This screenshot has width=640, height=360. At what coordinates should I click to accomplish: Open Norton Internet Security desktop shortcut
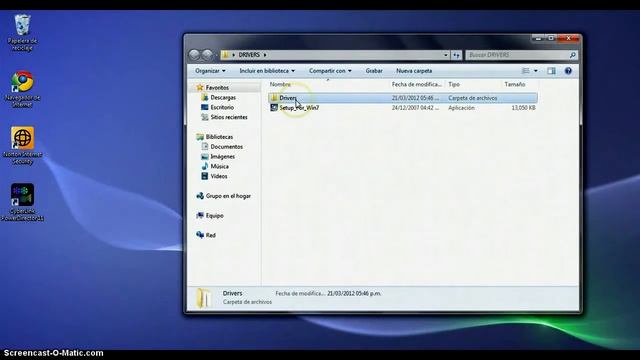click(x=22, y=146)
